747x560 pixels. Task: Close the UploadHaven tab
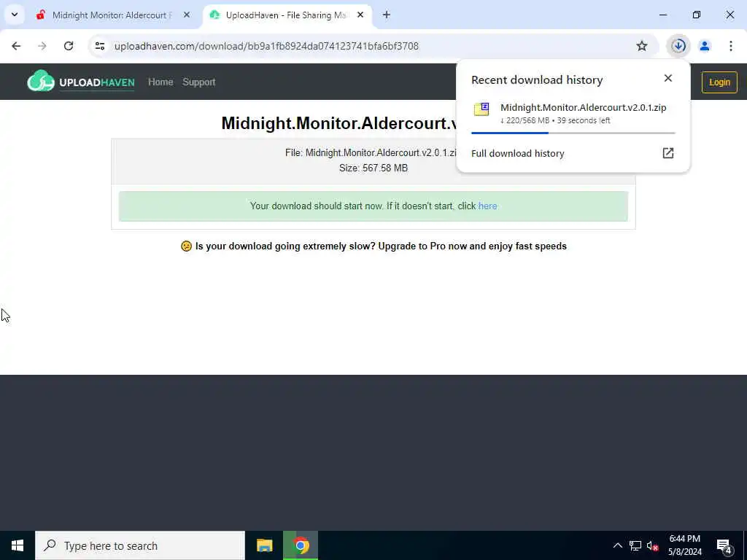tap(360, 15)
